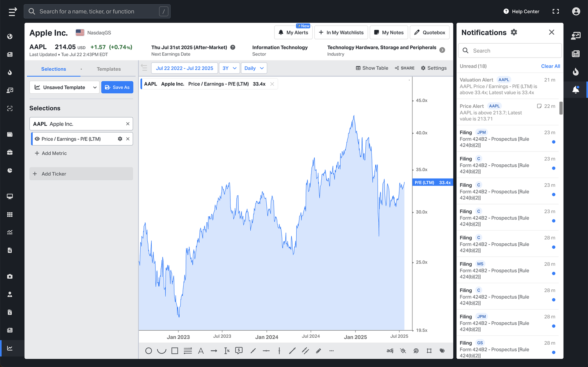Click the tag icon in chart toolbar

coord(442,351)
